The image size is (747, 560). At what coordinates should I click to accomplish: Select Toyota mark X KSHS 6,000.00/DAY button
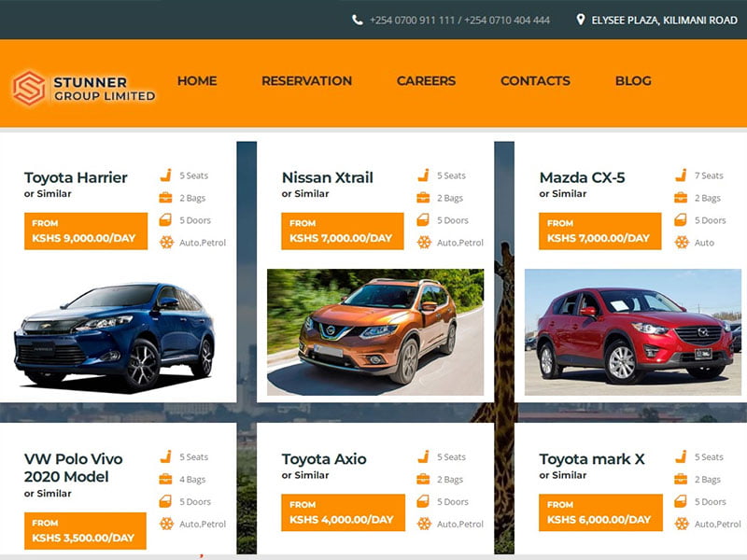[x=600, y=512]
